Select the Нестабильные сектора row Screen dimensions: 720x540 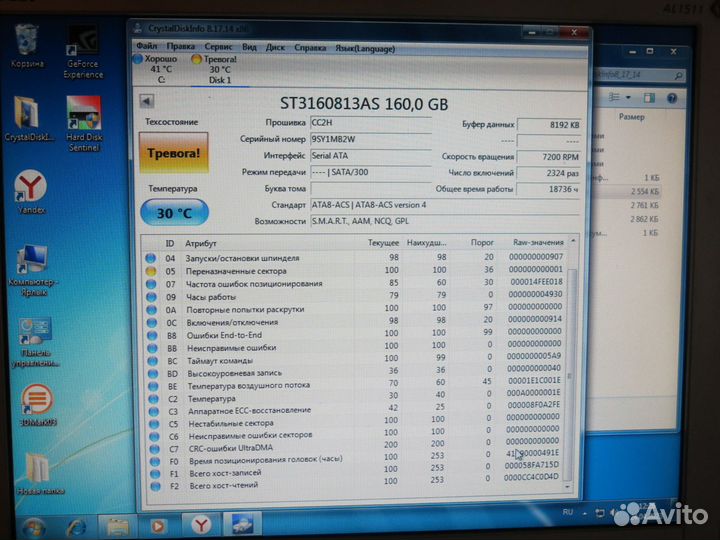354,421
